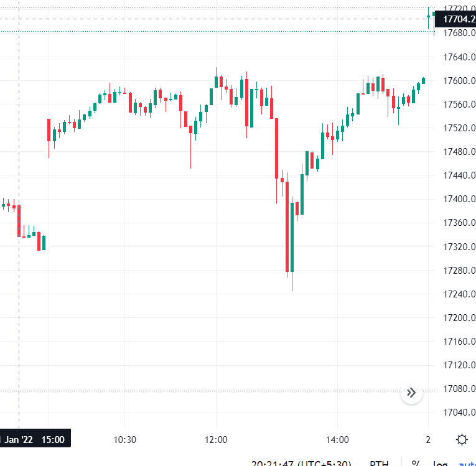Open the RTH session selector
Viewport: 476px width, 466px height.
380,463
